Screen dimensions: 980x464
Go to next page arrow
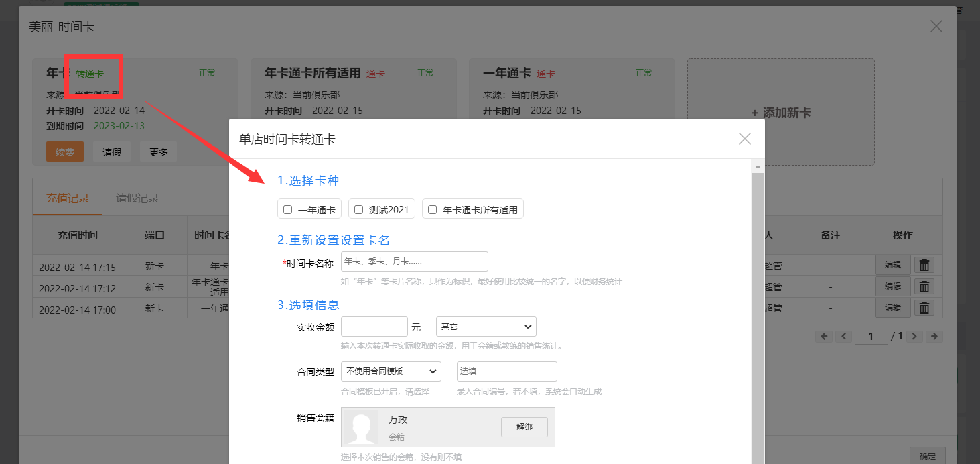point(914,336)
